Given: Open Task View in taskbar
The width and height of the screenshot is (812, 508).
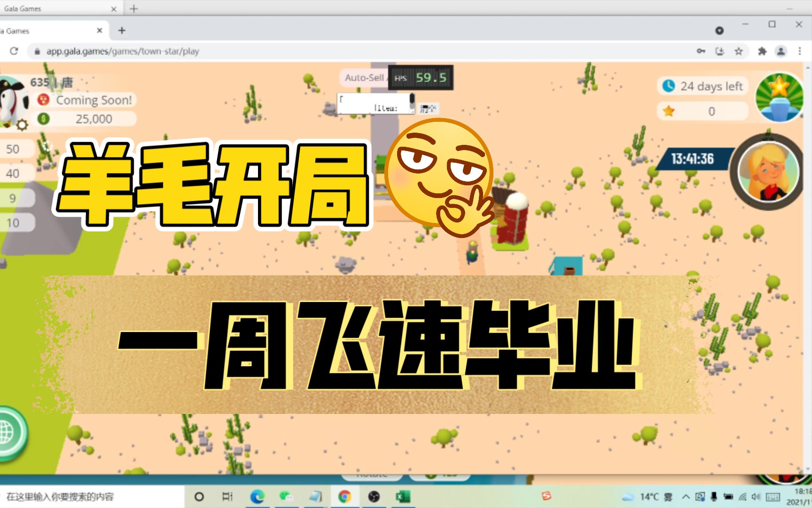Looking at the screenshot, I should click(x=227, y=497).
